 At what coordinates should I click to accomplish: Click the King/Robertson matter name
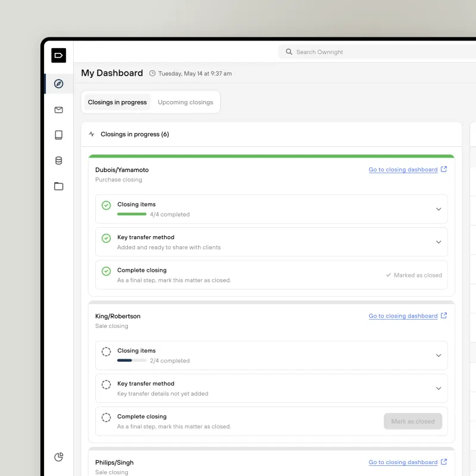tap(118, 316)
